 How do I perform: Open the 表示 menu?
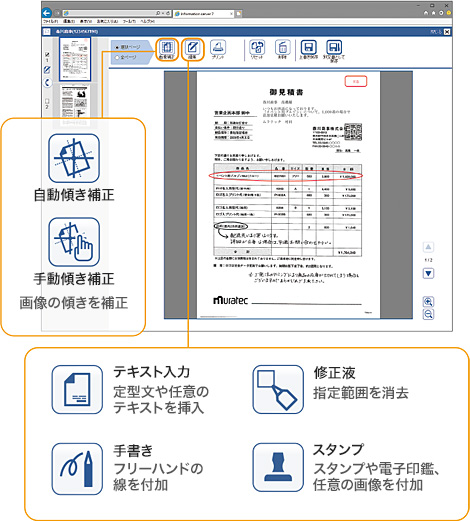point(86,21)
